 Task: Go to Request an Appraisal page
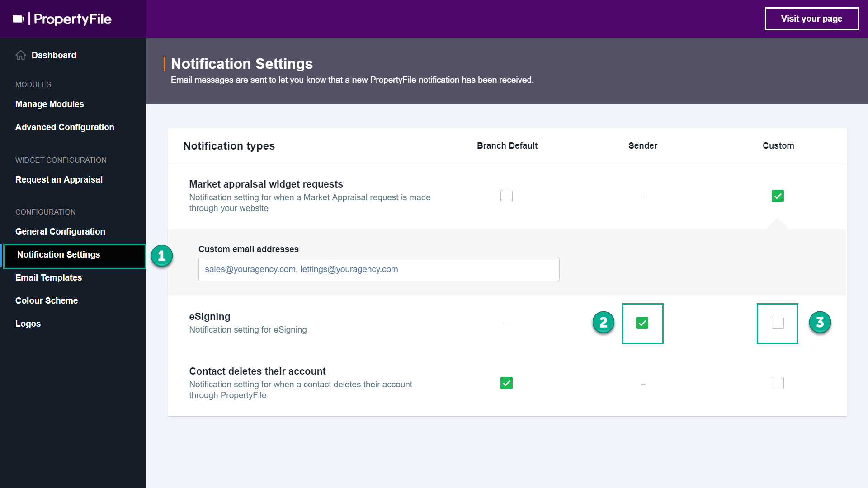[59, 179]
